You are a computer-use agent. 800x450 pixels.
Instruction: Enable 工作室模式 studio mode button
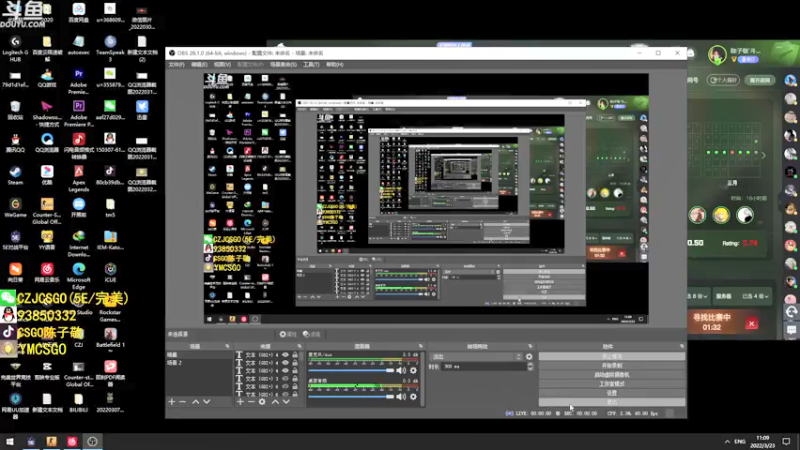click(612, 384)
